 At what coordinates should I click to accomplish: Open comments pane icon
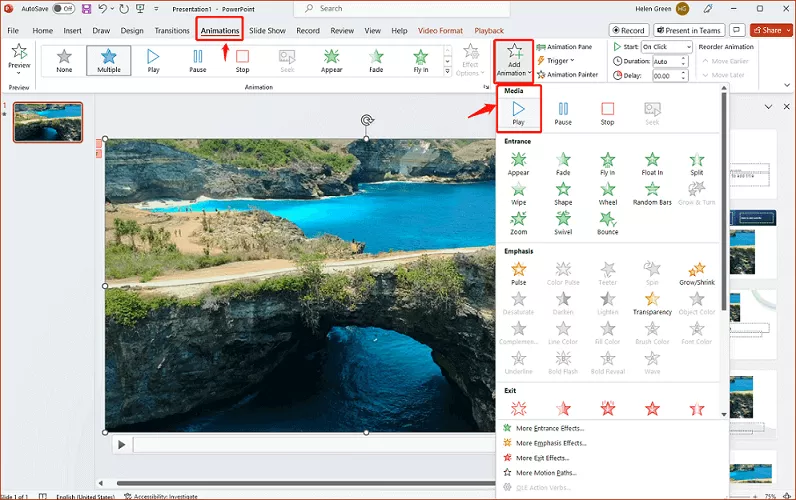click(x=737, y=30)
